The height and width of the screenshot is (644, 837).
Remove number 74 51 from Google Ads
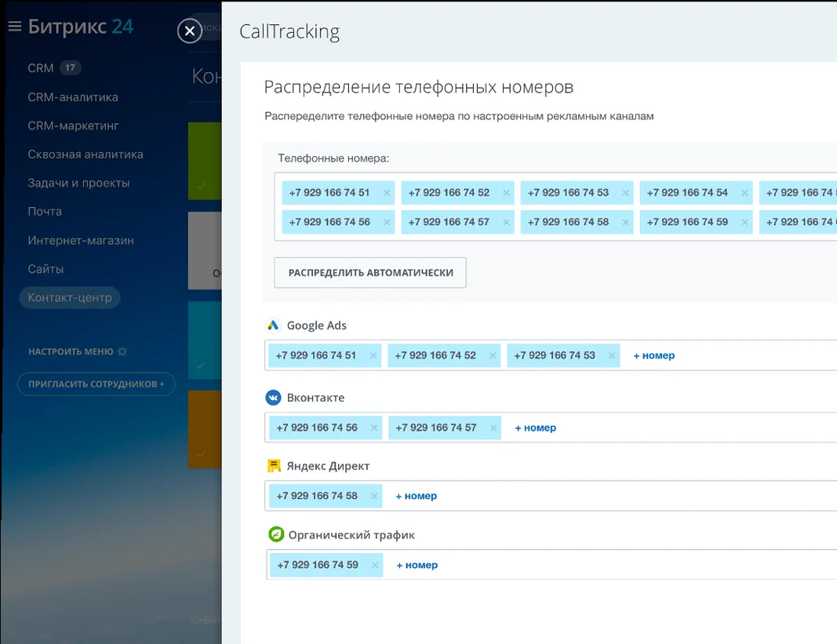pyautogui.click(x=373, y=355)
